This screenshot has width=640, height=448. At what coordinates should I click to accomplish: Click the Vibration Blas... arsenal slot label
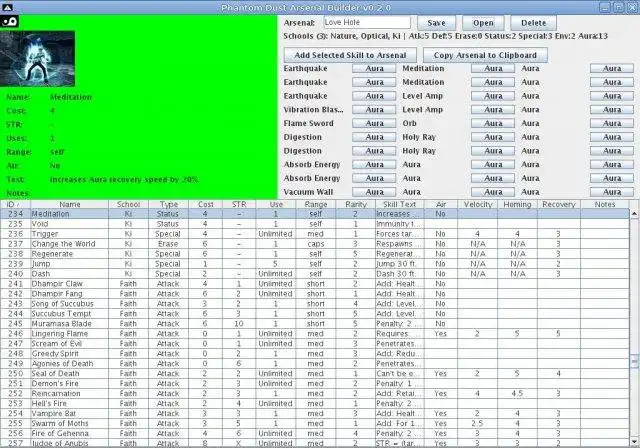coord(313,110)
